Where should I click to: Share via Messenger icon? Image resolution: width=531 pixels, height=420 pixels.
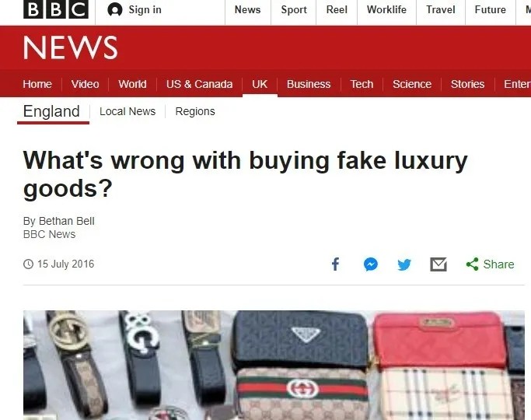coord(371,264)
